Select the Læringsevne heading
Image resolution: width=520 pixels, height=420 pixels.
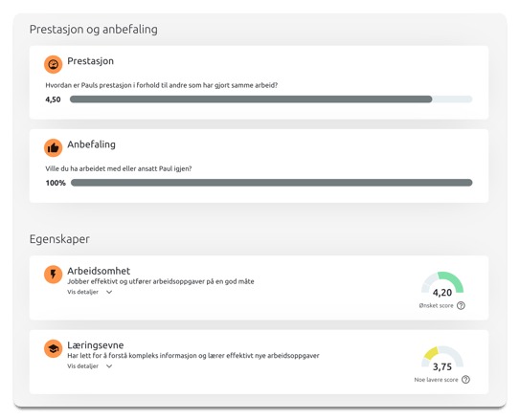pyautogui.click(x=96, y=345)
